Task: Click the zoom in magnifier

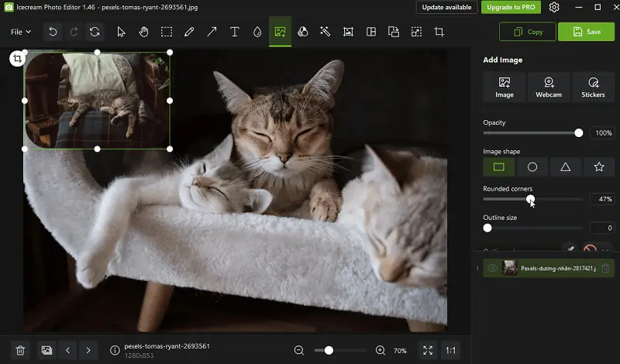Action: [380, 351]
